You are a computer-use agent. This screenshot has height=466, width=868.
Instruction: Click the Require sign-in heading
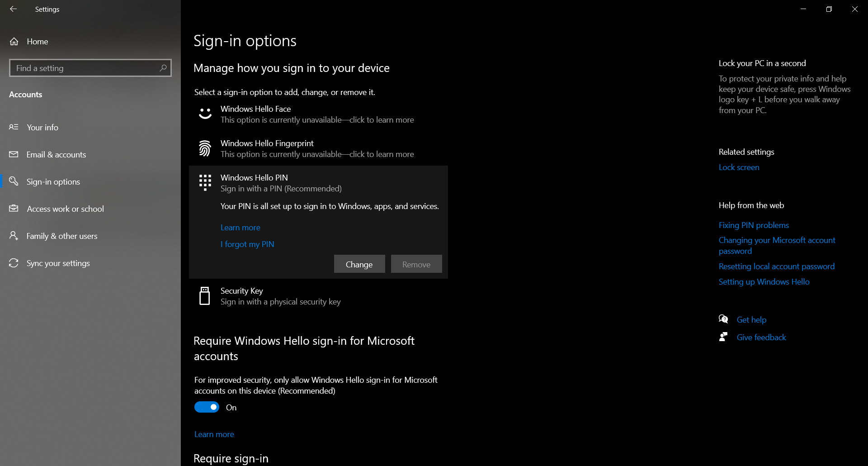(x=231, y=459)
